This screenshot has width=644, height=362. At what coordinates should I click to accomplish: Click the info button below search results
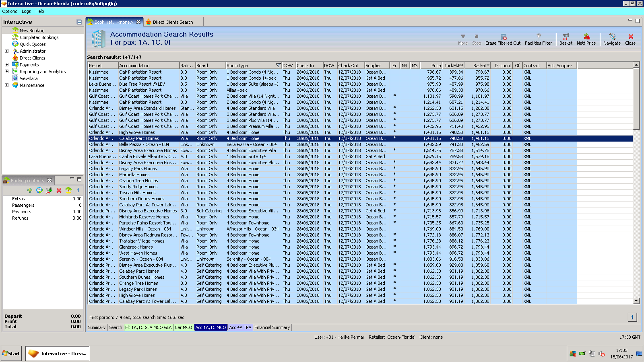click(632, 317)
